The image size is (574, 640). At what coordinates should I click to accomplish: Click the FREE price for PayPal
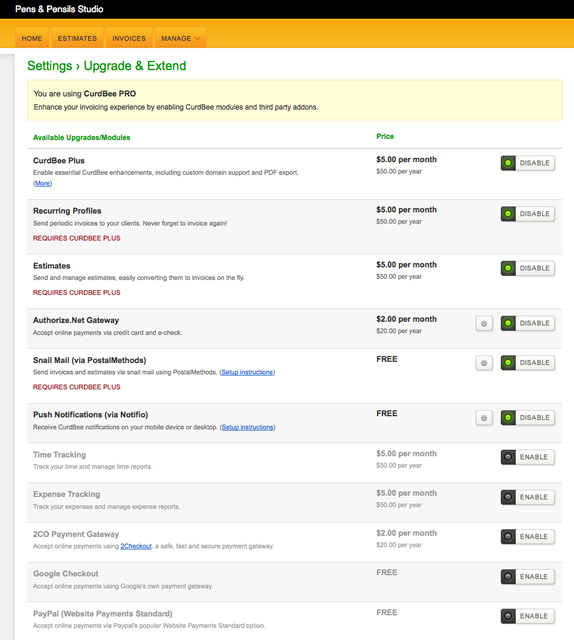pyautogui.click(x=387, y=612)
